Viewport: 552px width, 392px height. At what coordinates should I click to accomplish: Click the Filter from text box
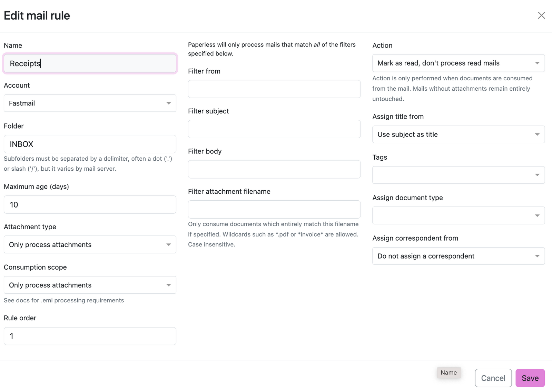click(274, 89)
